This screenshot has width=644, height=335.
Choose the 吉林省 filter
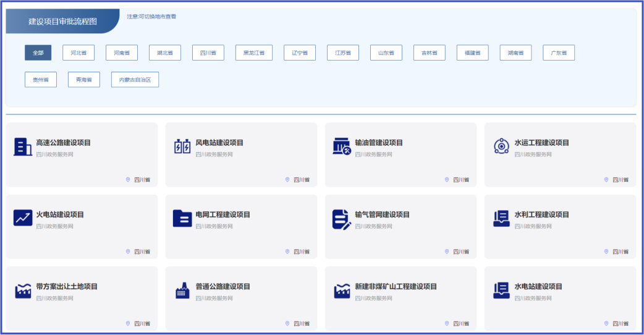tap(430, 53)
